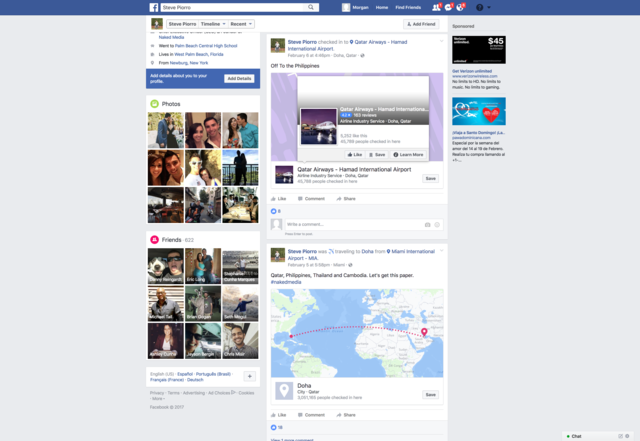Click Comment on the Doha travel post
Image resolution: width=640 pixels, height=441 pixels.
click(311, 415)
